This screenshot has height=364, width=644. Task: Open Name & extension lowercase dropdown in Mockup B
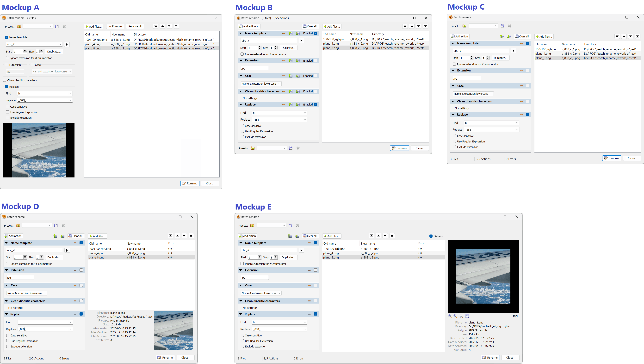[x=261, y=84]
